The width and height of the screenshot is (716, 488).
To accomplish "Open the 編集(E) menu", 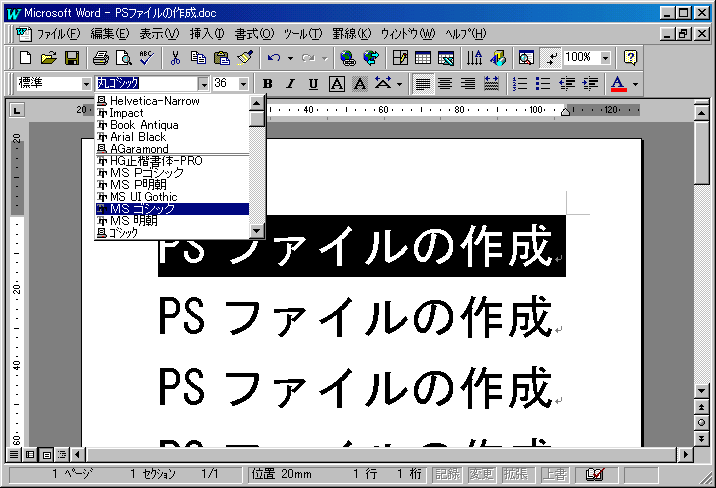I will click(110, 34).
